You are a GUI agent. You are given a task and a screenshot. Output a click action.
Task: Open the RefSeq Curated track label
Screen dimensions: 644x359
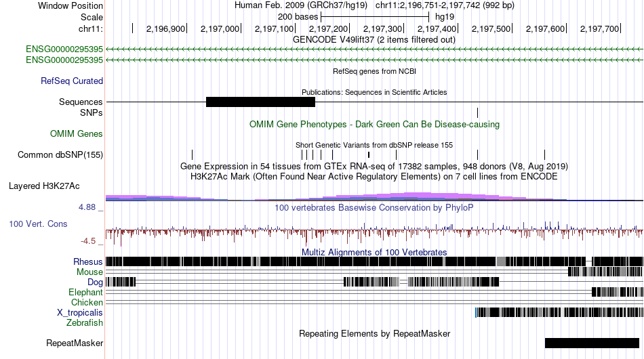click(x=72, y=81)
